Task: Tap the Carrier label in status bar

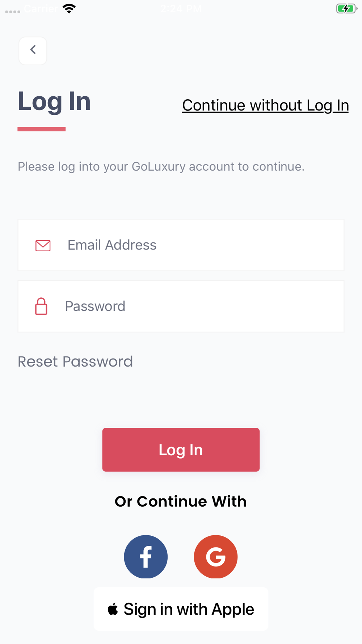Action: 41,9
